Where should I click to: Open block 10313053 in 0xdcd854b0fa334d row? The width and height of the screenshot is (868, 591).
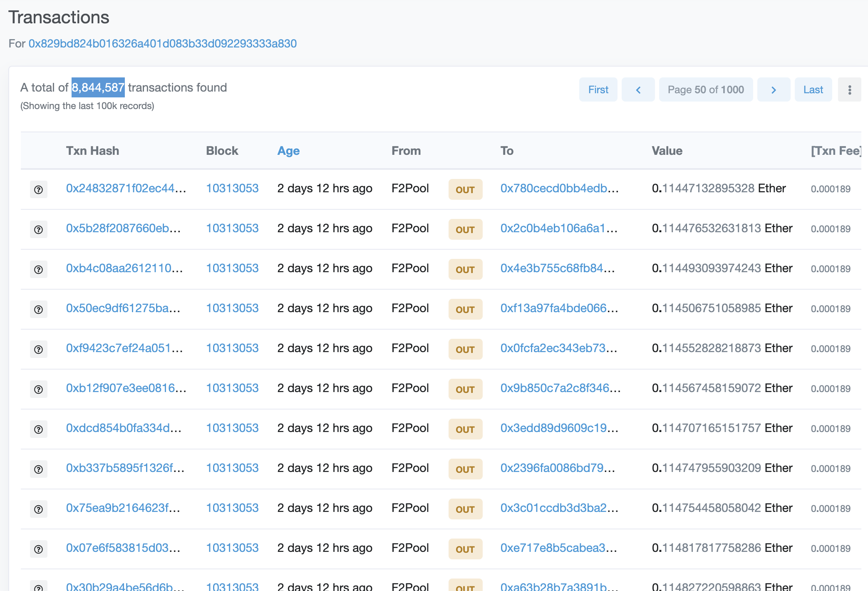tap(232, 428)
